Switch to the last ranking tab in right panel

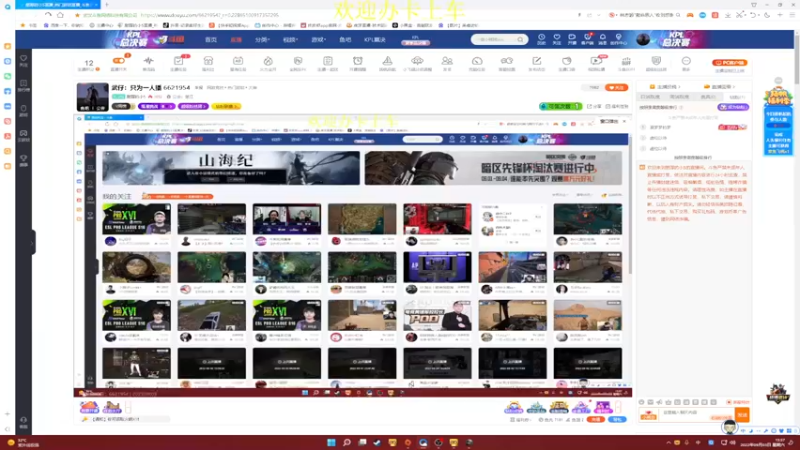[x=737, y=96]
